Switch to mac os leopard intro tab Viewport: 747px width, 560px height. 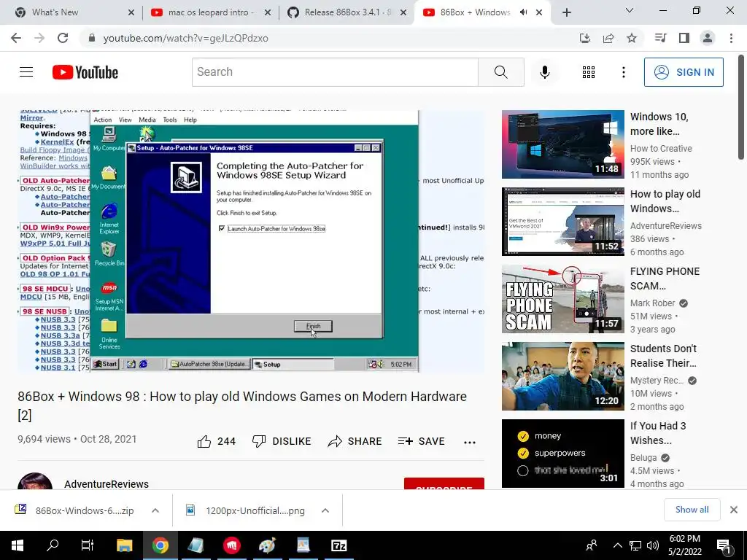point(209,12)
